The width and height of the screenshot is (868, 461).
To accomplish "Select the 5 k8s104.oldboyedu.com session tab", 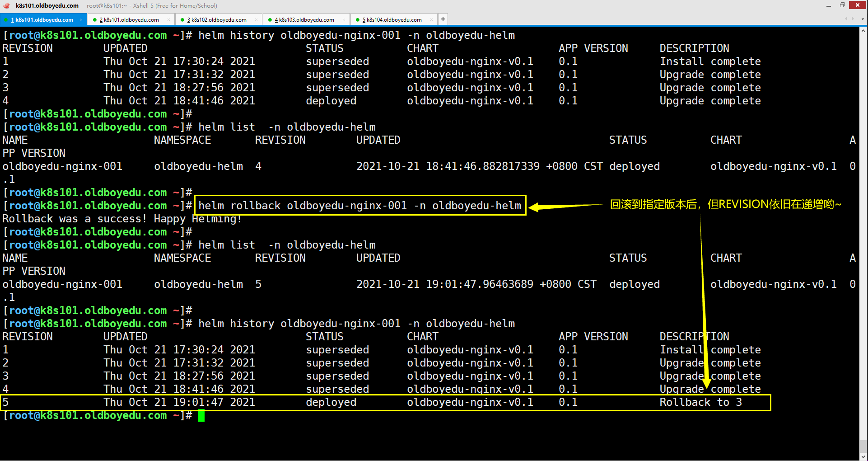I will pos(392,19).
